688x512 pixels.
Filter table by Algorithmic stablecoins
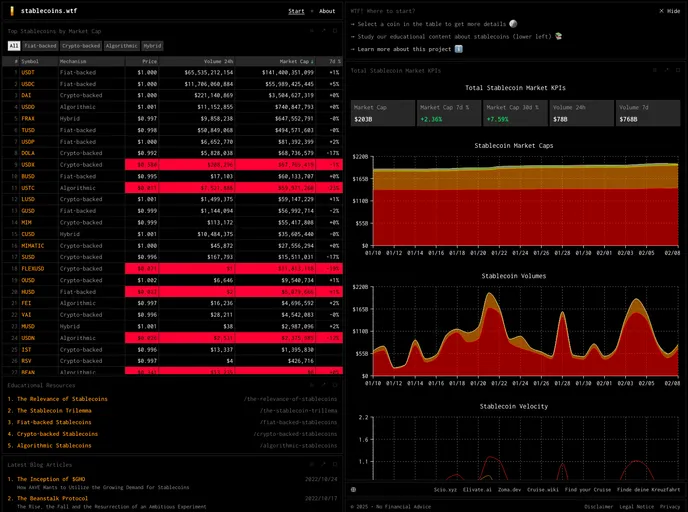[x=122, y=46]
